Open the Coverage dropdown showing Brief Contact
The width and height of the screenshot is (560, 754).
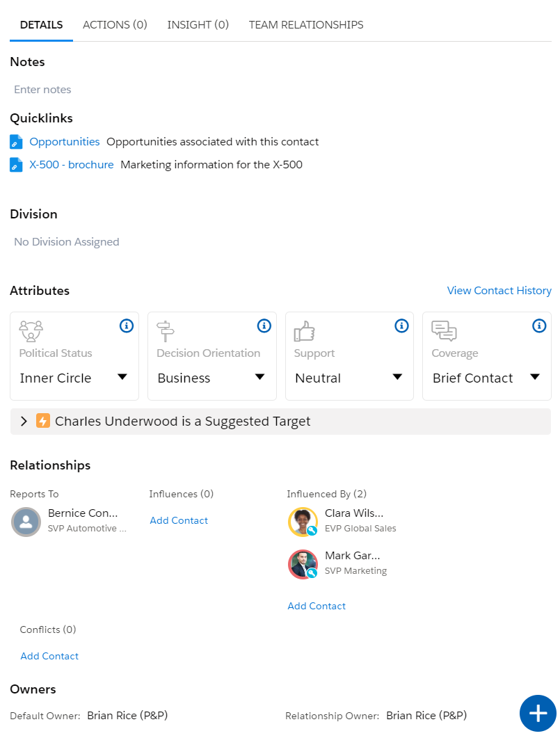[486, 378]
